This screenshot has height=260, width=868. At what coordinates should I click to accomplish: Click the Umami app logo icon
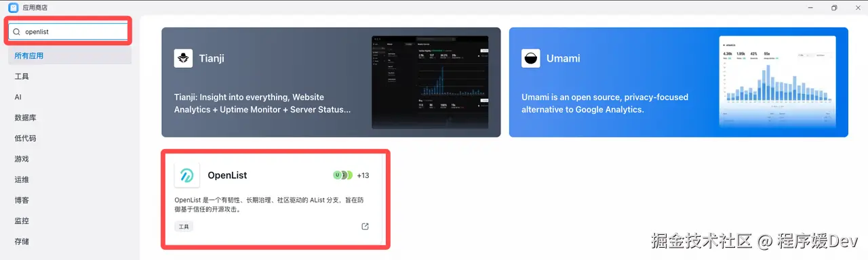(x=531, y=58)
